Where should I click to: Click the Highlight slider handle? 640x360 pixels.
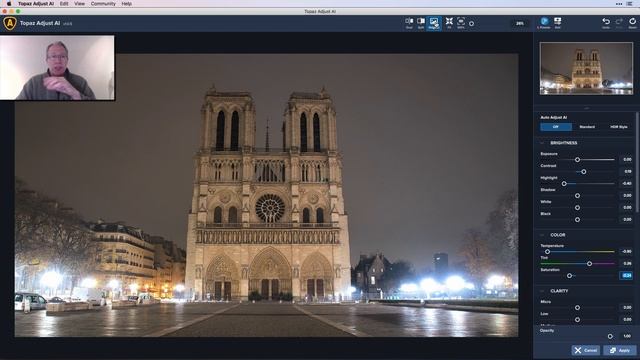(564, 184)
